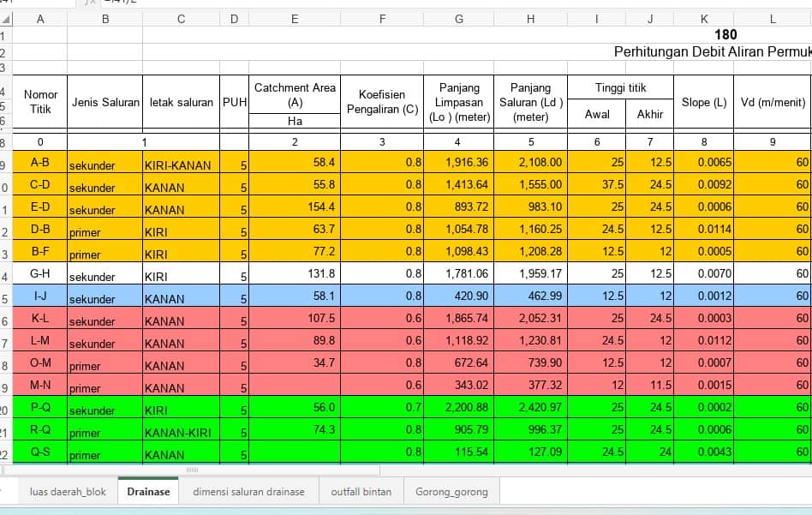
Task: Click the select-all corner triangle
Action: [x=4, y=19]
